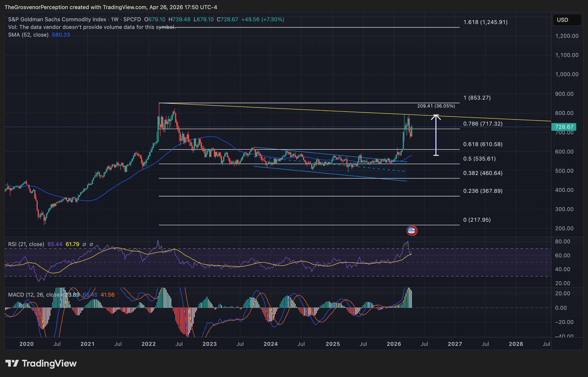Open the USD currency selector
The width and height of the screenshot is (588, 377).
(x=567, y=20)
